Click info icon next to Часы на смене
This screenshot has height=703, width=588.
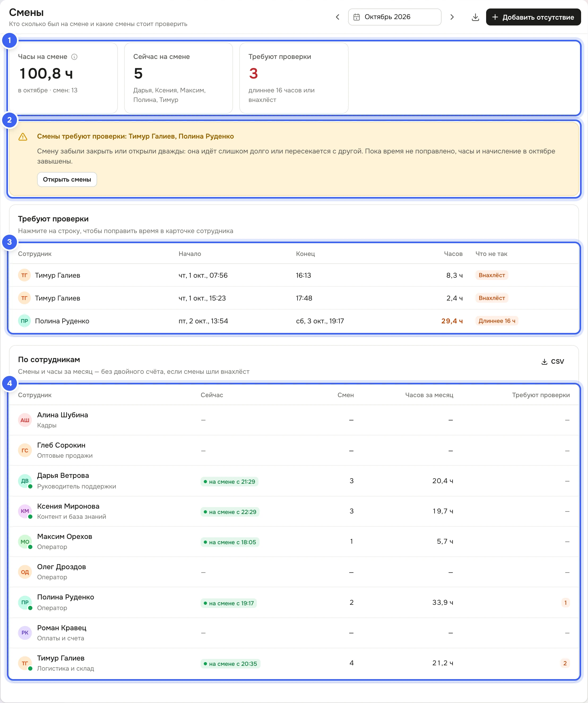point(74,57)
